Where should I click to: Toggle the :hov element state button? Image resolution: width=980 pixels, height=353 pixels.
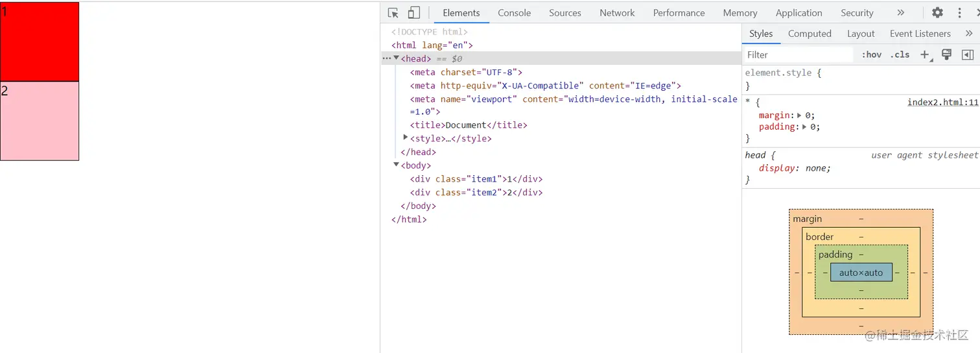tap(871, 55)
